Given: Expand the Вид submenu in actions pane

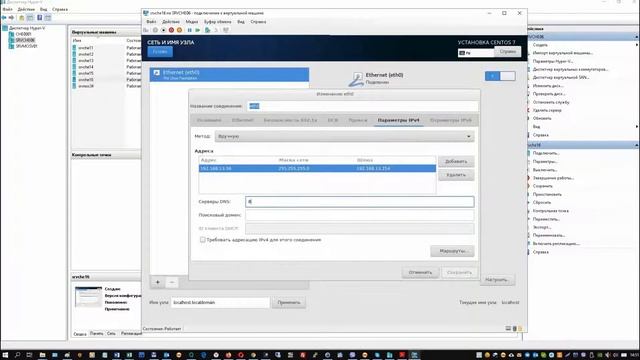Looking at the screenshot, I should (x=637, y=127).
